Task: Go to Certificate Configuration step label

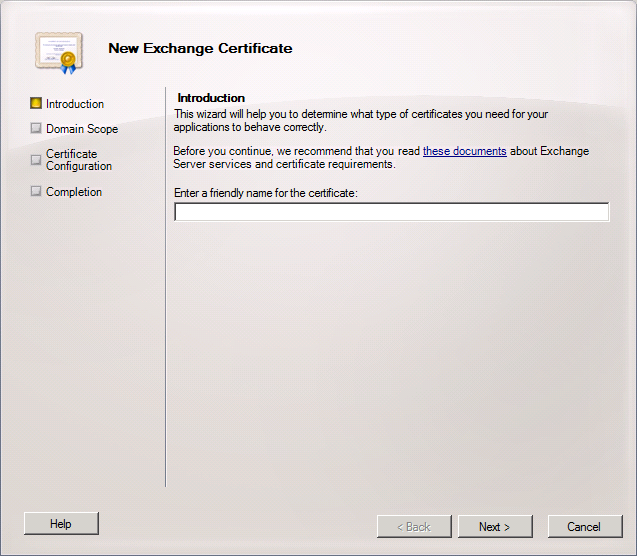Action: tap(78, 160)
